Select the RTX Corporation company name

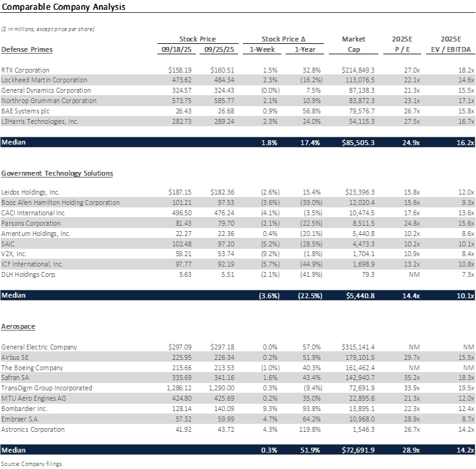click(26, 70)
